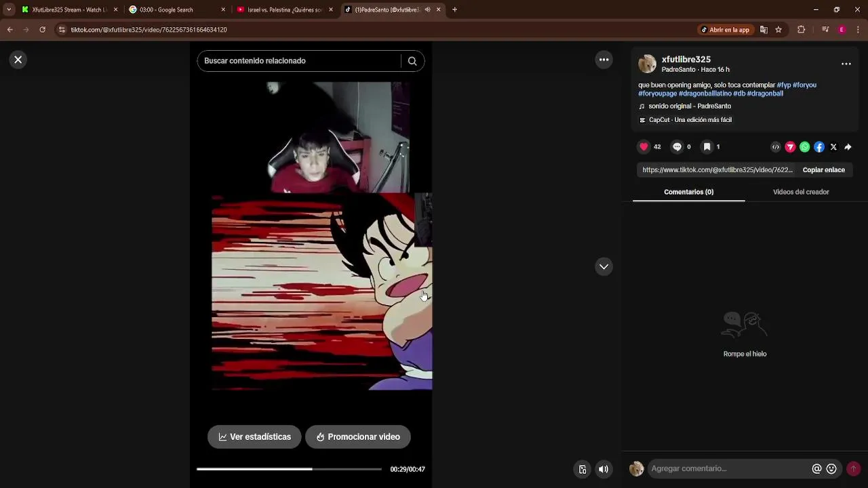Open comments via speech bubble icon

click(x=677, y=147)
